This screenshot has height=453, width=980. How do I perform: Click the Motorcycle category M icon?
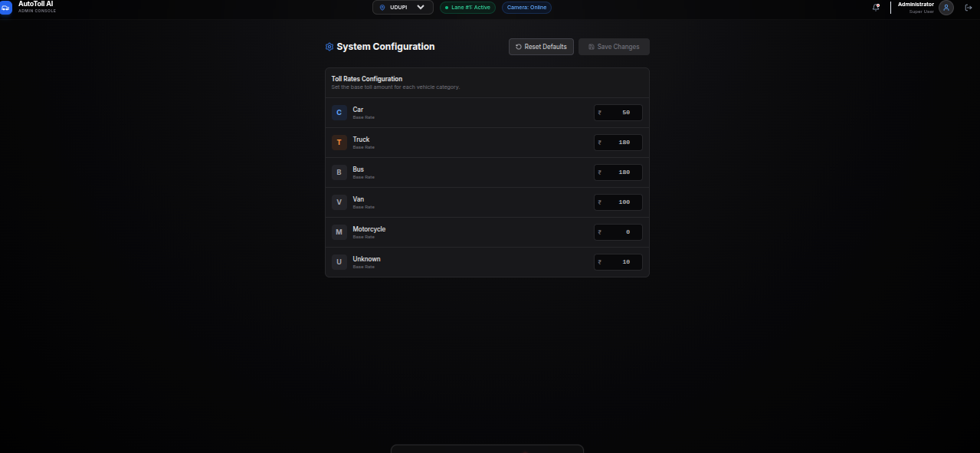point(339,232)
